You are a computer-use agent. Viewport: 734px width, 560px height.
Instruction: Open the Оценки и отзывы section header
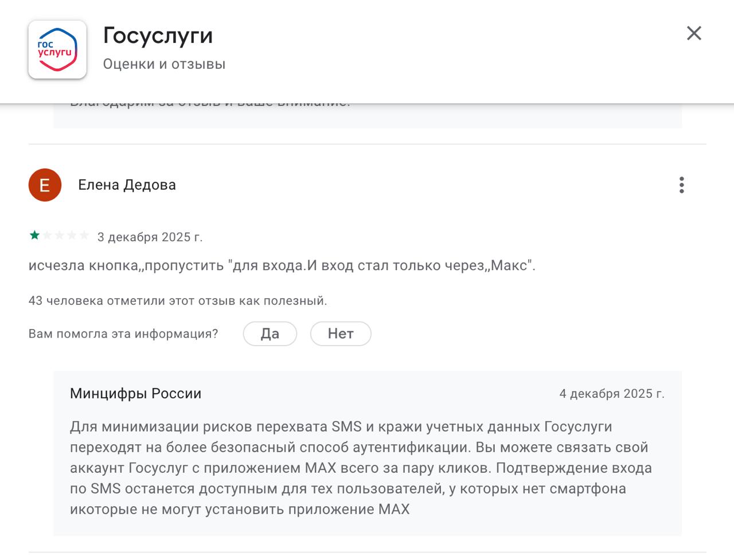pyautogui.click(x=163, y=64)
